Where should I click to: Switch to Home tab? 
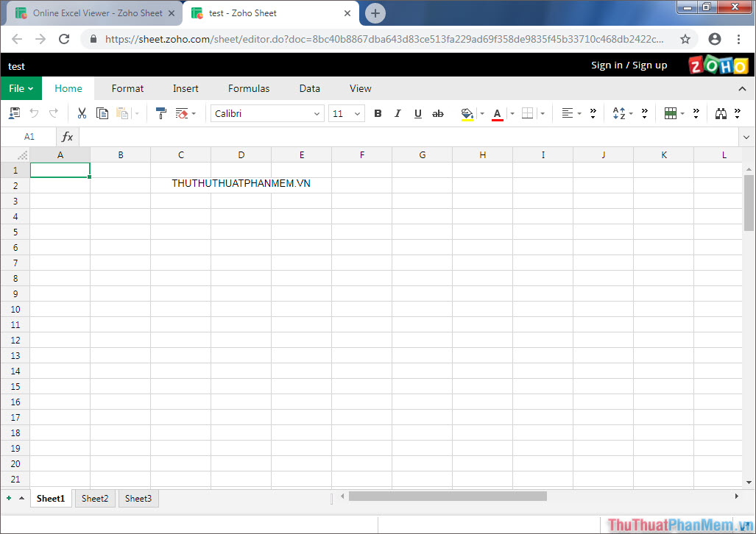(68, 88)
